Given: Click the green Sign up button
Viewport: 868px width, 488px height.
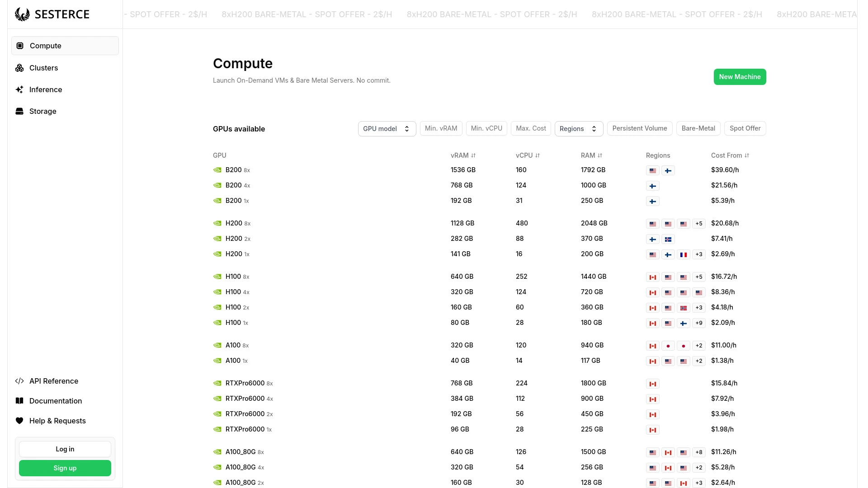Looking at the screenshot, I should 65,468.
